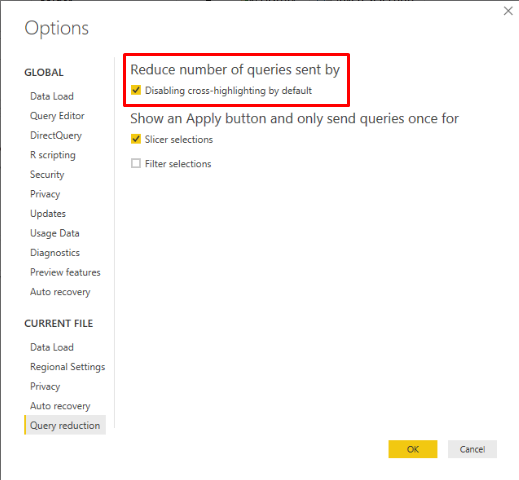Select Diagnostics in the sidebar

point(55,253)
